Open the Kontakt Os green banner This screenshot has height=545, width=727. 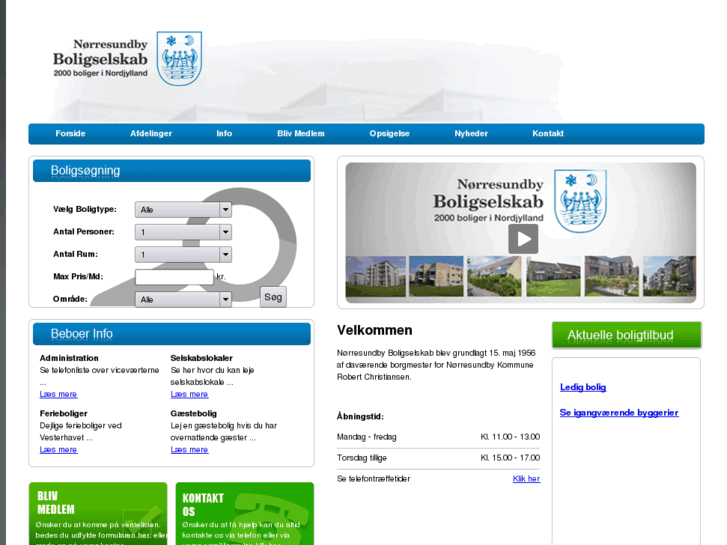point(245,513)
